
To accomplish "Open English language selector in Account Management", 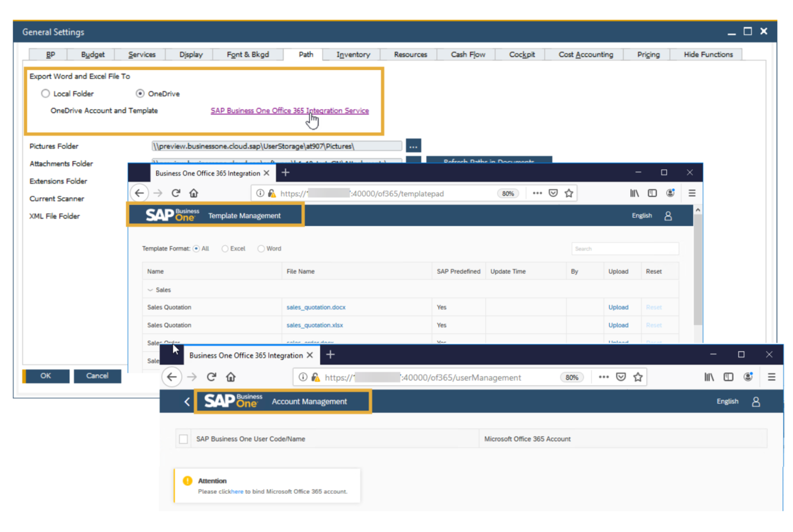I will tap(727, 401).
